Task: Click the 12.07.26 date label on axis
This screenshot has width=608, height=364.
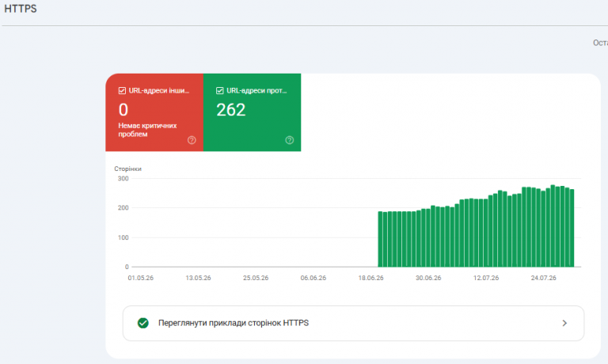Action: coord(486,278)
